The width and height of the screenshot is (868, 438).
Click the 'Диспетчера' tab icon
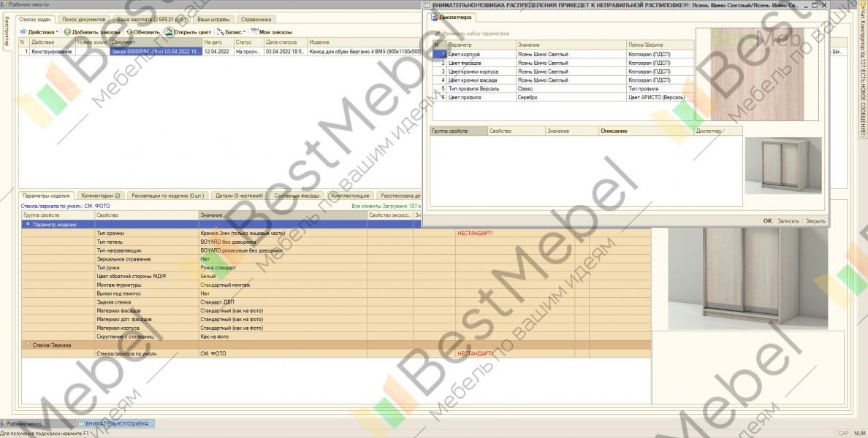[434, 18]
